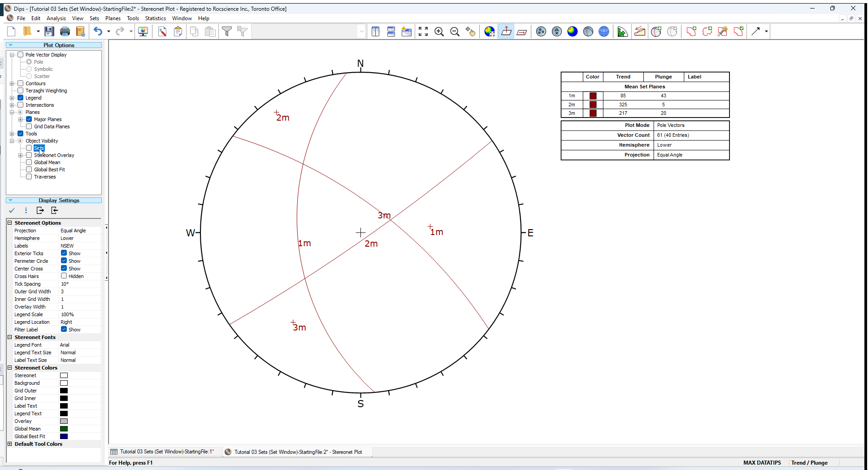This screenshot has height=470, width=868.
Task: Click the Zoom In magnifier icon
Action: tap(439, 31)
